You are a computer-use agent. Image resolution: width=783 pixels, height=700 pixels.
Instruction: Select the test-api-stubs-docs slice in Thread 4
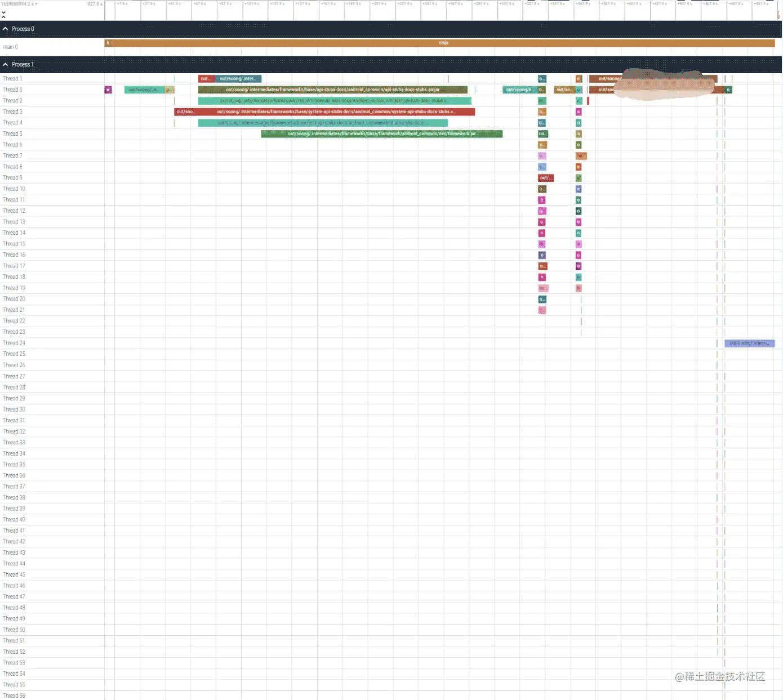click(x=323, y=123)
